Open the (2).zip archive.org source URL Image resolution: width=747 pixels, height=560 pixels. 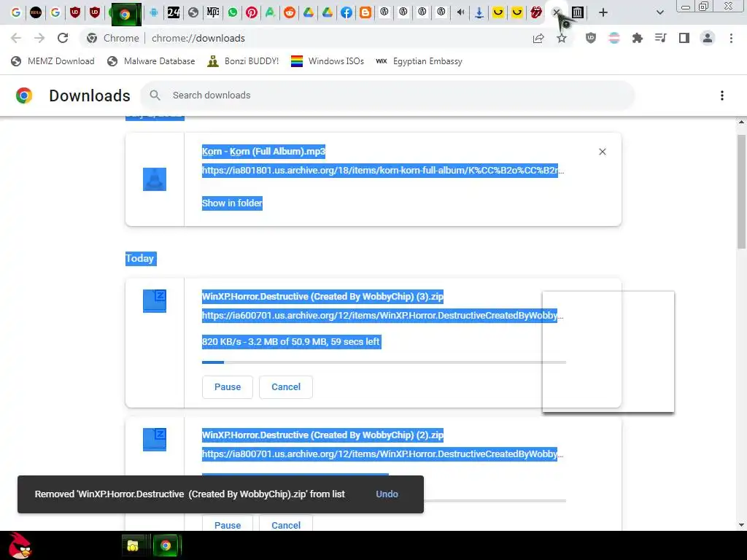tap(382, 454)
